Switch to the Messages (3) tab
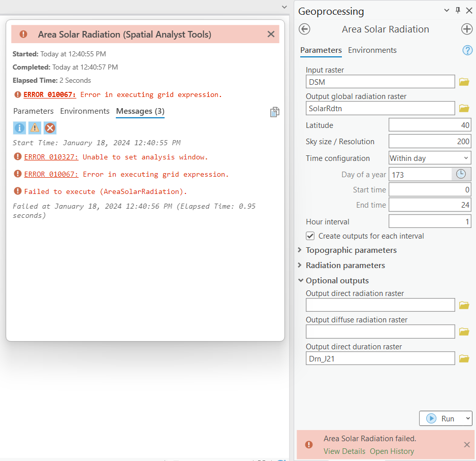 140,111
